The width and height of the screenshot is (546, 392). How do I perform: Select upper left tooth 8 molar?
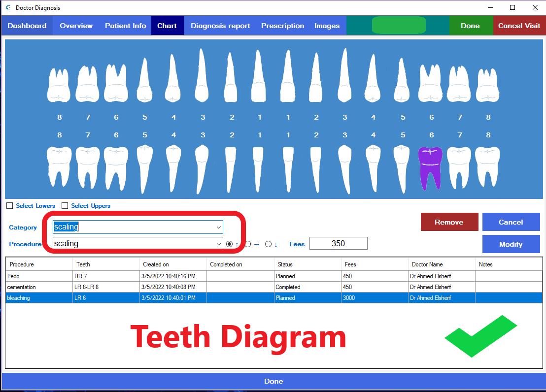(487, 85)
